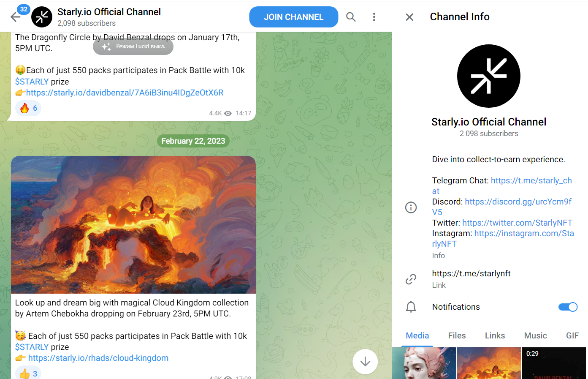
Task: Click the Lucid mode status pill
Action: [133, 46]
